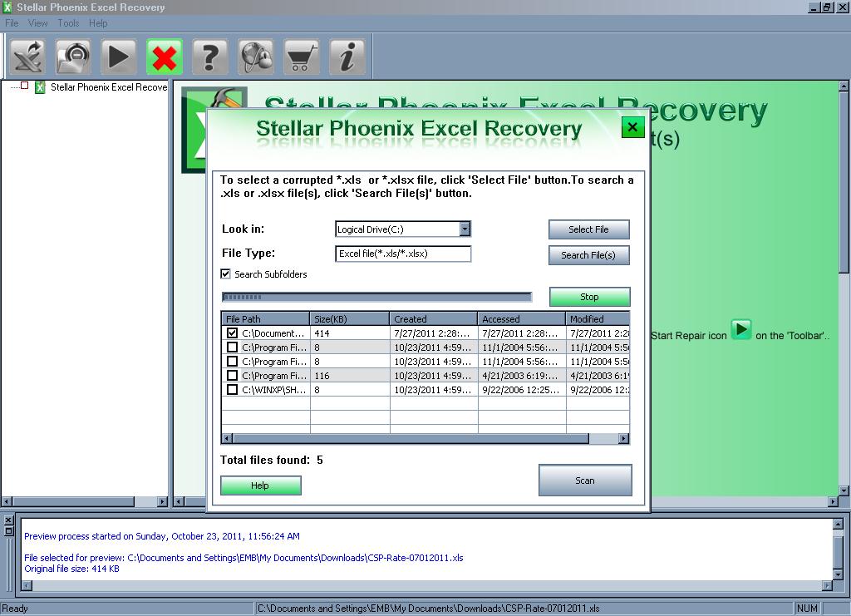
Task: Click the Start Repair play icon
Action: coord(119,57)
